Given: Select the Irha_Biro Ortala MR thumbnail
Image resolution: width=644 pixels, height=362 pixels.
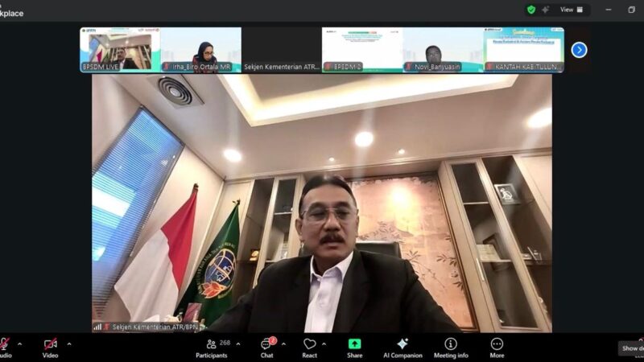Looking at the screenshot, I should [200, 50].
